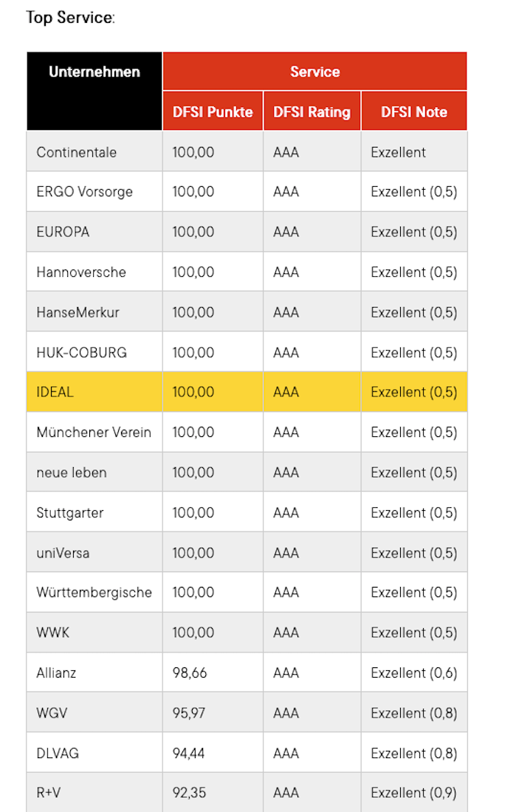Select the DFSI Punkte column header
Screen dimensions: 516x812
tap(213, 112)
